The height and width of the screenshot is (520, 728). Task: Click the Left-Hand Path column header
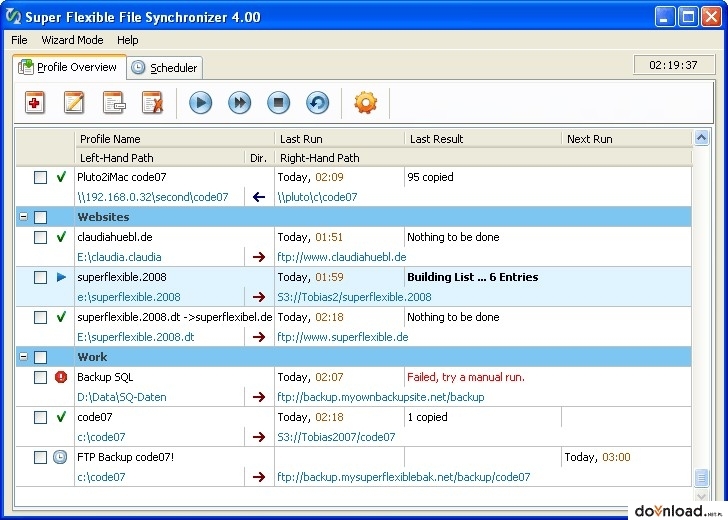(159, 158)
